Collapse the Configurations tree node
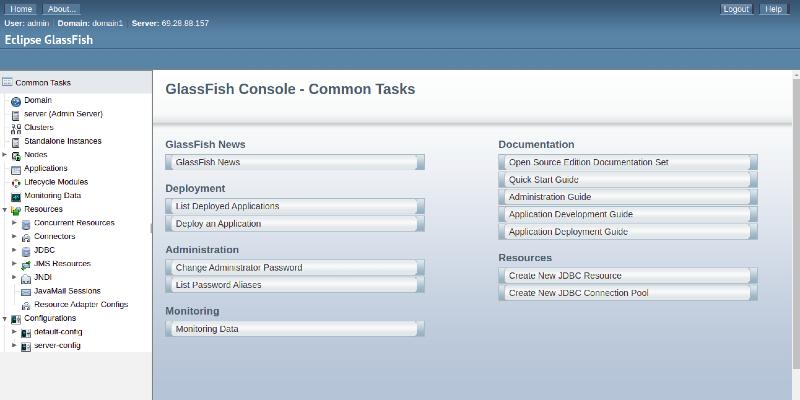This screenshot has width=800, height=400. (5, 318)
